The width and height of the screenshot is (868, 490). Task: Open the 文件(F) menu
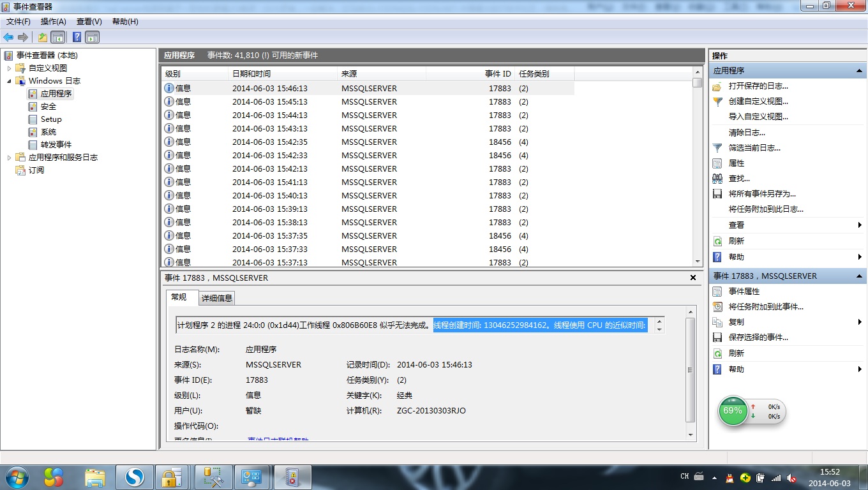point(19,22)
